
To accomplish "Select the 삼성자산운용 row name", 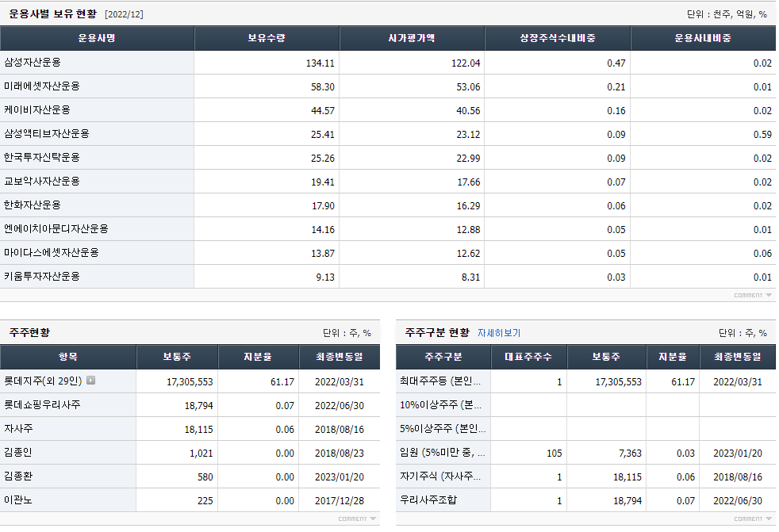I will point(33,63).
